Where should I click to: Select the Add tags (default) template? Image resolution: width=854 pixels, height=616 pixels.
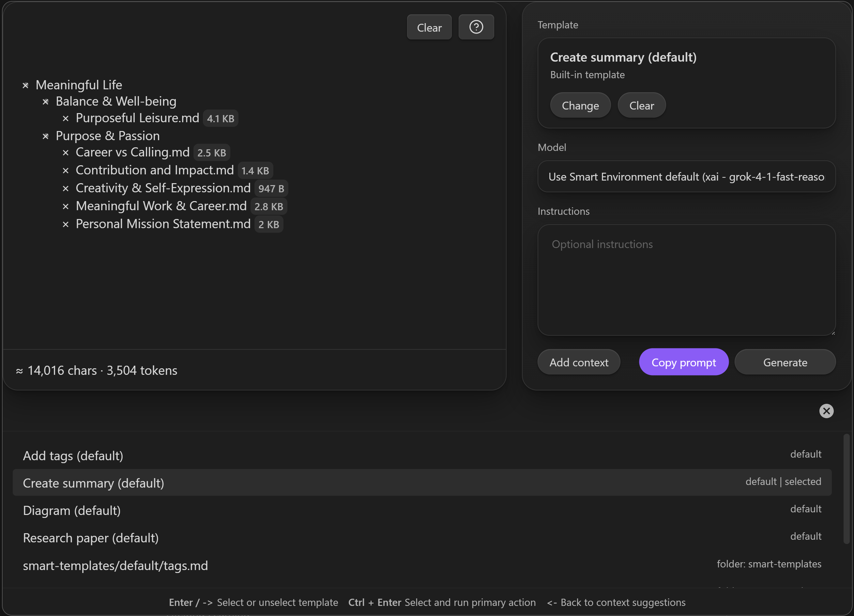[x=73, y=456]
